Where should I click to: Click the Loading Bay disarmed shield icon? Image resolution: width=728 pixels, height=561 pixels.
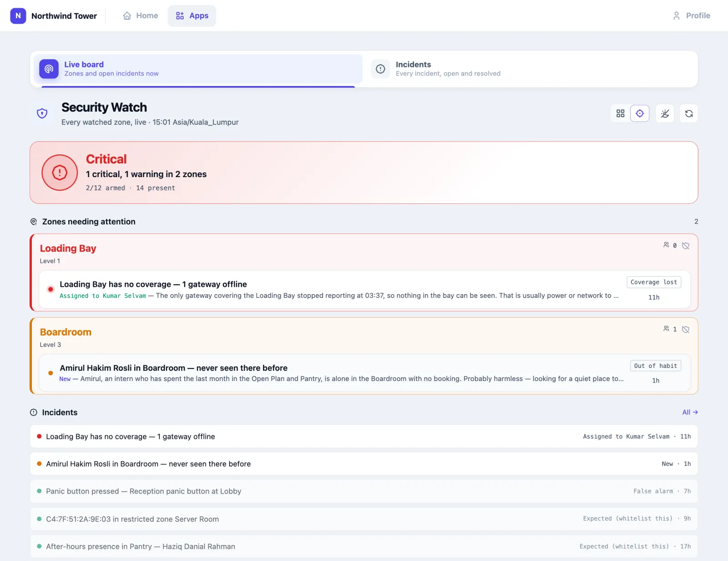686,246
